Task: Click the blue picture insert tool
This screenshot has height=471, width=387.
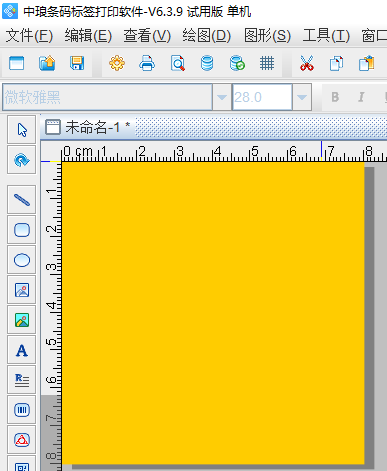Action: click(22, 290)
